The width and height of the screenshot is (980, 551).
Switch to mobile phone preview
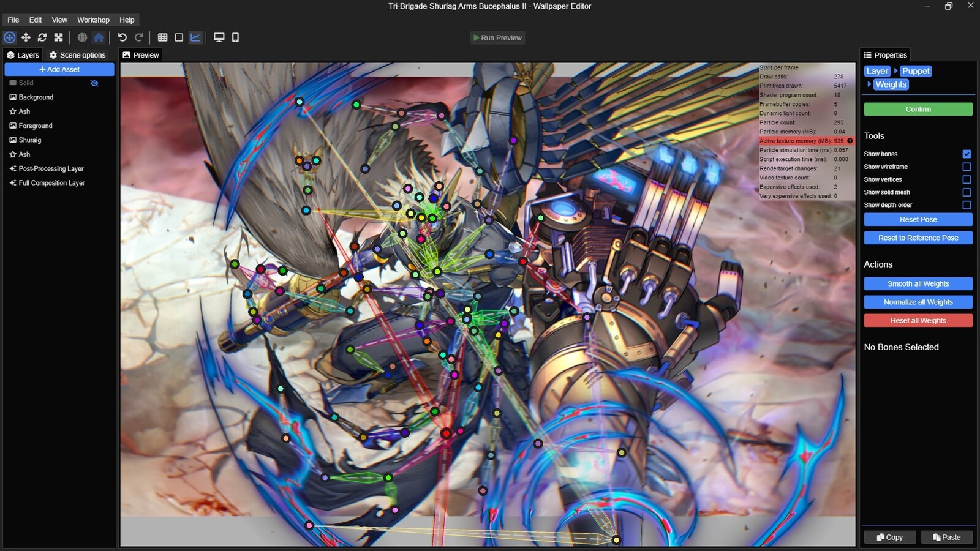(x=235, y=37)
